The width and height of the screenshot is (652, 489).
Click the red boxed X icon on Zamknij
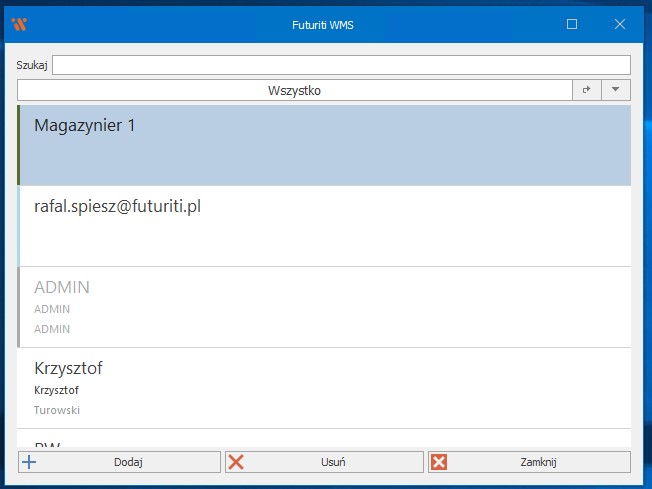pyautogui.click(x=438, y=462)
